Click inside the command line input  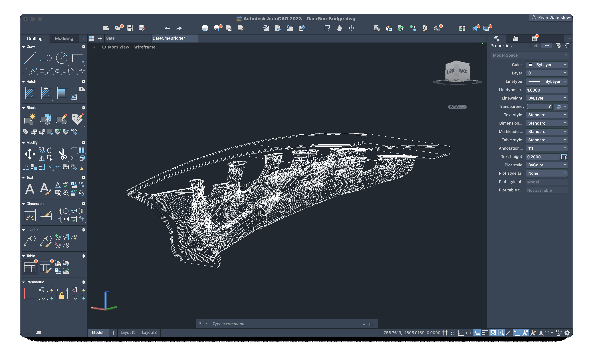pyautogui.click(x=265, y=324)
